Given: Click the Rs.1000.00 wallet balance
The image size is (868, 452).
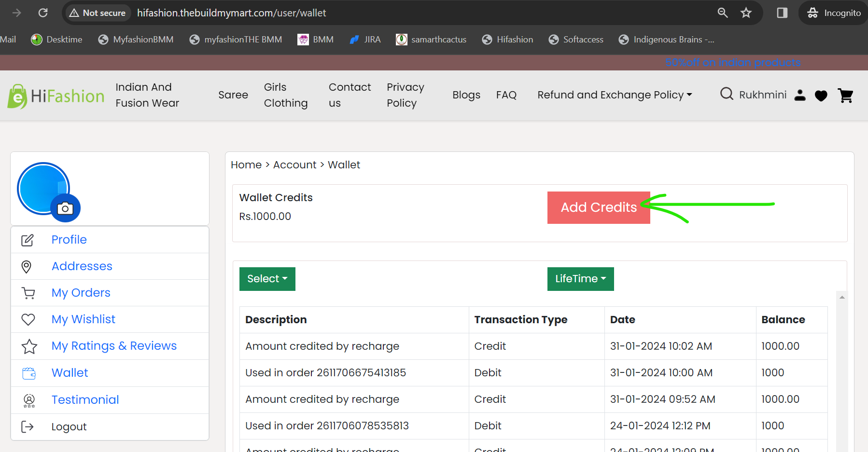Looking at the screenshot, I should point(265,217).
